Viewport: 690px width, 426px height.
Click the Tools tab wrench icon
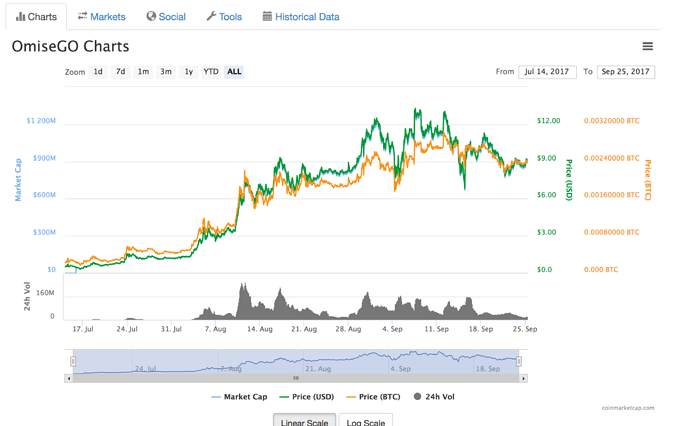click(x=211, y=16)
